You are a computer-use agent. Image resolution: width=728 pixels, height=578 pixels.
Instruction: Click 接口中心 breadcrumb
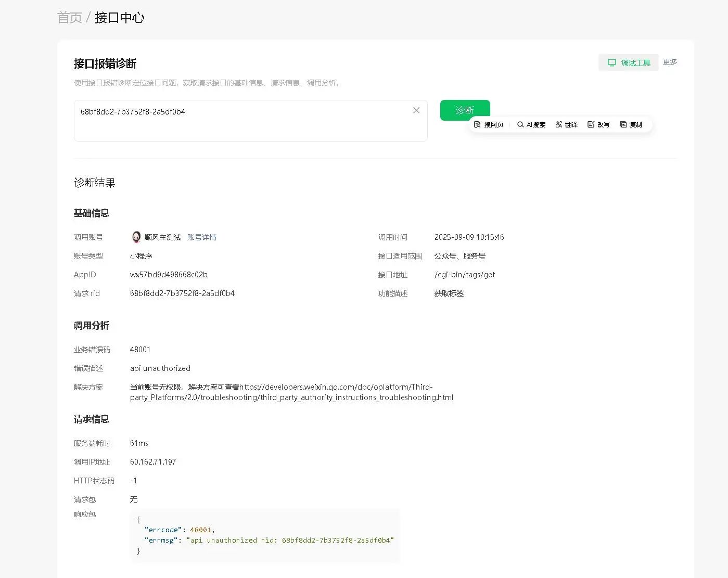120,18
